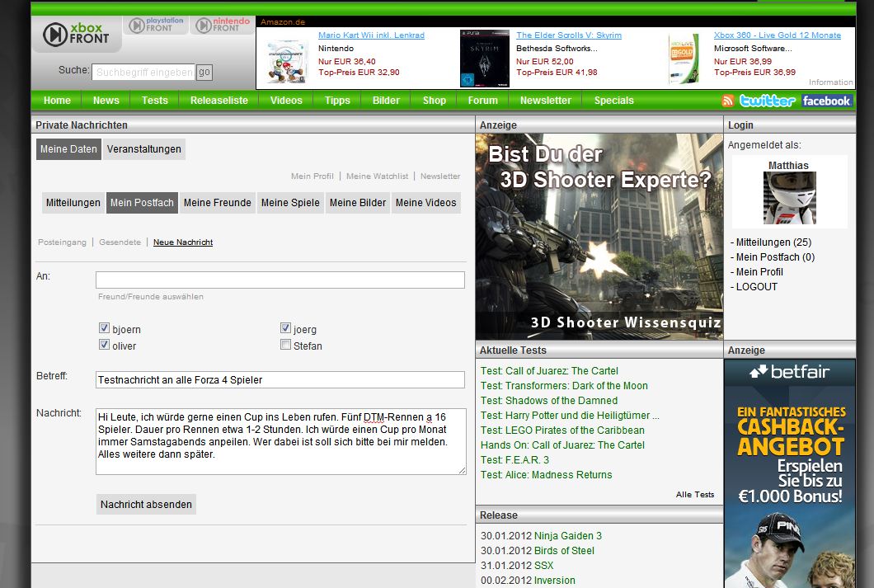
Task: Click Matthias's profile avatar image
Action: (789, 198)
